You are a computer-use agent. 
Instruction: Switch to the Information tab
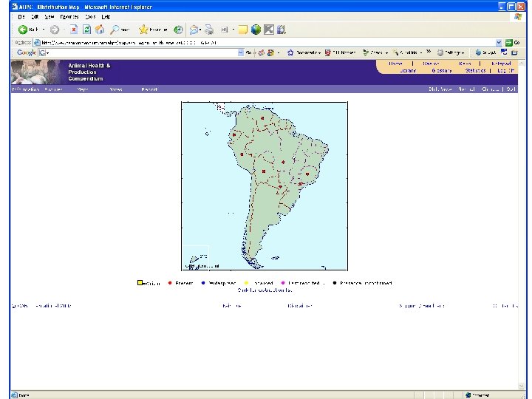point(25,89)
